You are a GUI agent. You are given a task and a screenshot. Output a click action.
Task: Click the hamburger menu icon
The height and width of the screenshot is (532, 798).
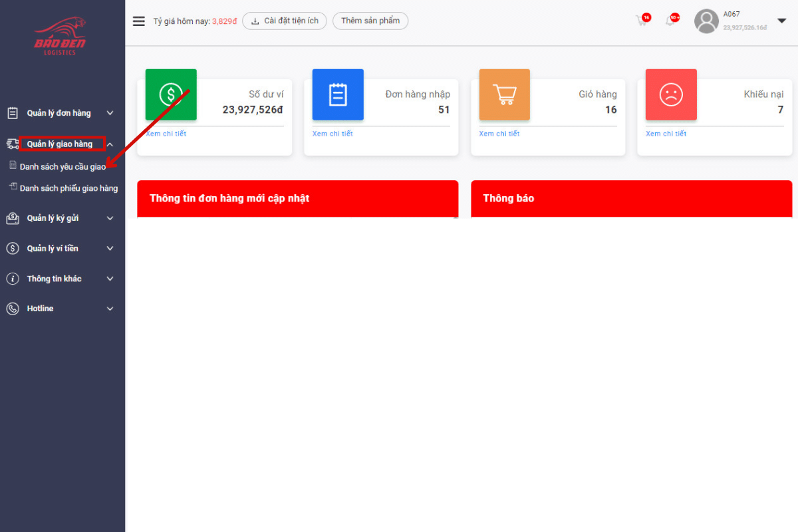[138, 21]
